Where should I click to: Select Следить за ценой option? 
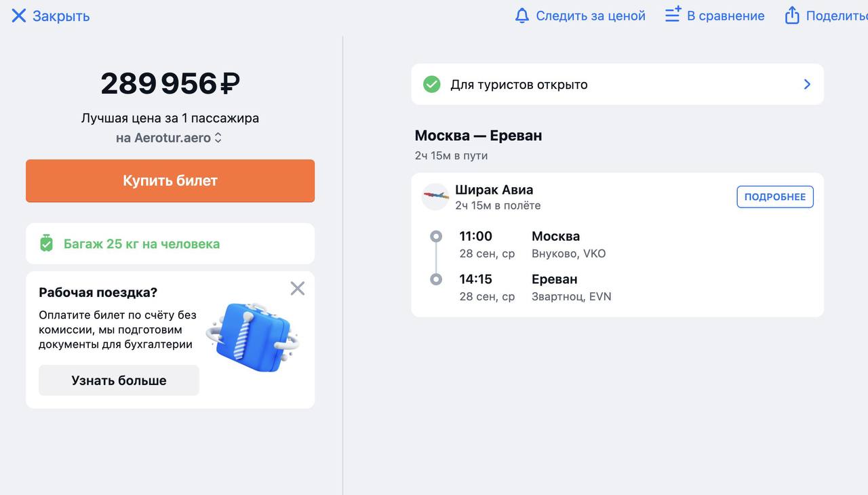pyautogui.click(x=590, y=16)
